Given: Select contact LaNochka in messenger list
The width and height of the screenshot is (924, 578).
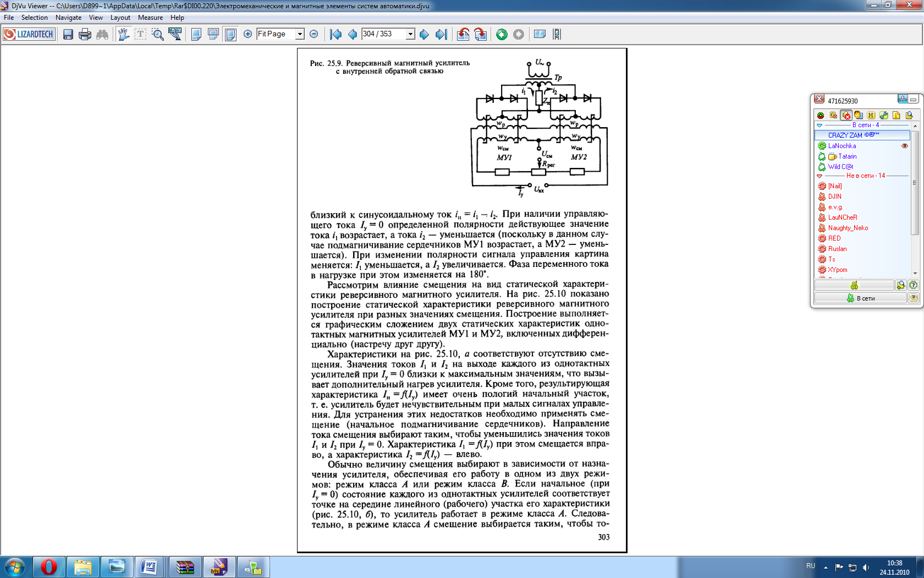Looking at the screenshot, I should coord(862,146).
